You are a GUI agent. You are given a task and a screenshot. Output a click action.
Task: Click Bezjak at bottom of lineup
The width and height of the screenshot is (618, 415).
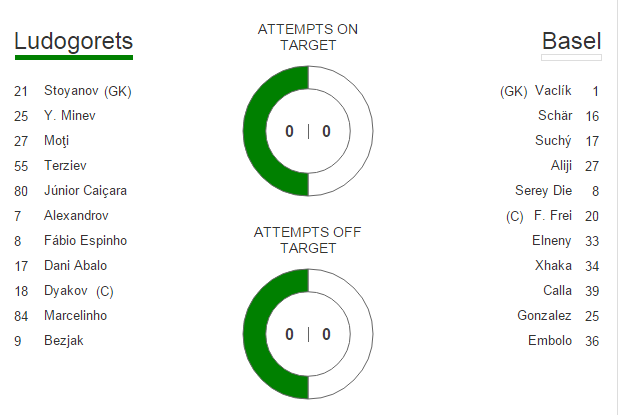click(62, 341)
